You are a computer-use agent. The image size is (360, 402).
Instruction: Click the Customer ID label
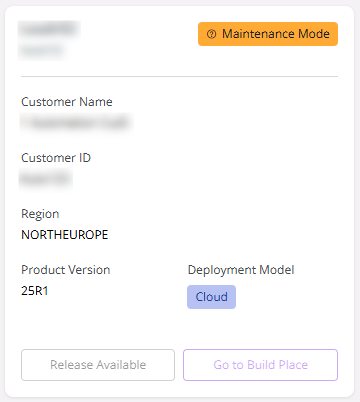56,158
